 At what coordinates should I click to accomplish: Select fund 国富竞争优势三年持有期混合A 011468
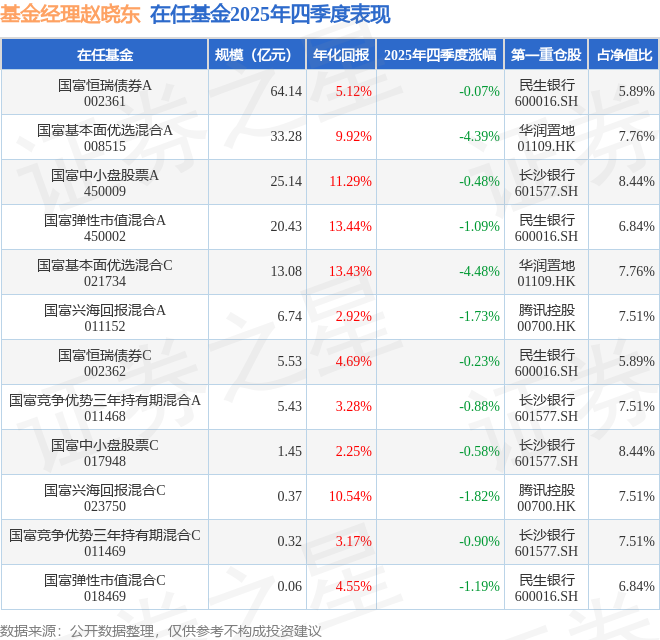(105, 408)
